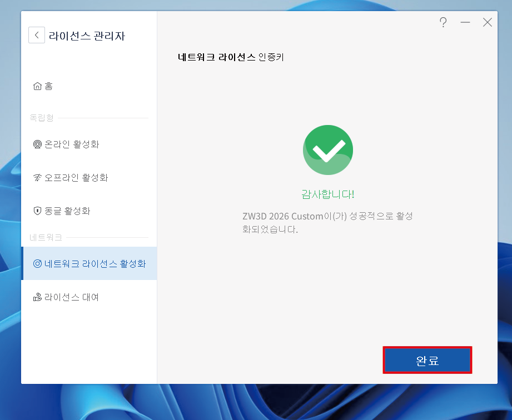Image resolution: width=512 pixels, height=420 pixels.
Task: Click the ZW3D 2026 Custom activation text
Action: point(327,223)
